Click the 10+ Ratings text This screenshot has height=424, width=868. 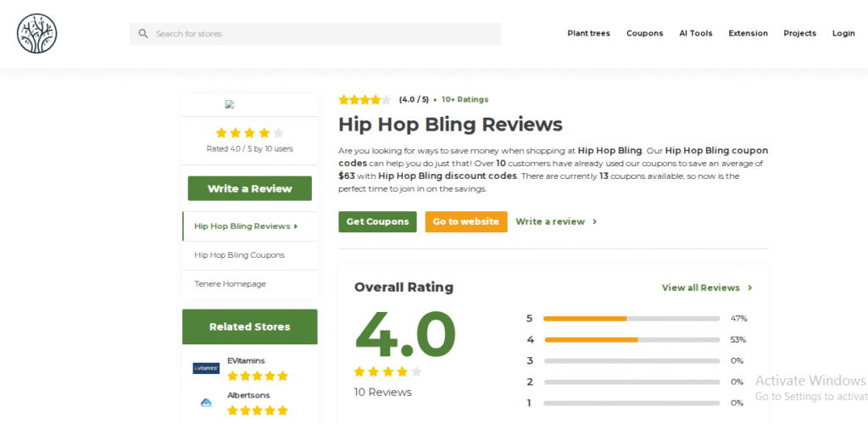(x=465, y=99)
